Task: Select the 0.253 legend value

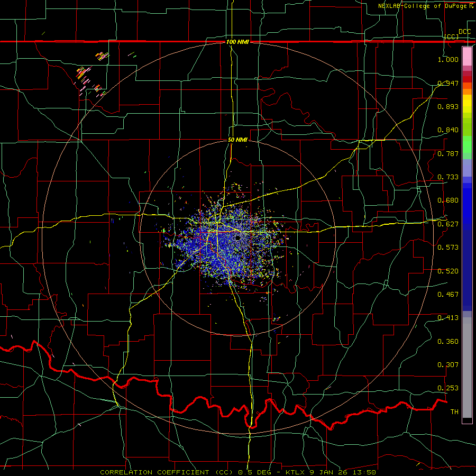Action: tap(448, 388)
